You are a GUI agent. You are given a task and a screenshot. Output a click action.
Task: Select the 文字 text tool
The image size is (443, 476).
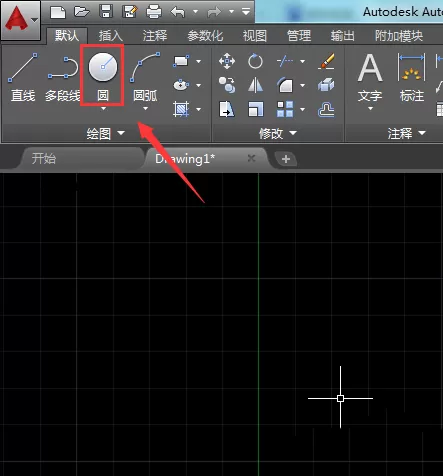coord(370,78)
